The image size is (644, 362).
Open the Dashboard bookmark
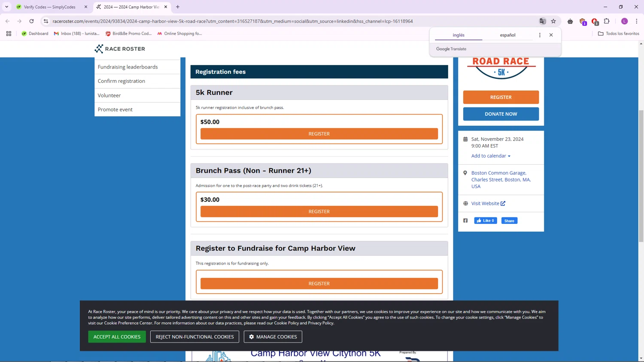35,33
